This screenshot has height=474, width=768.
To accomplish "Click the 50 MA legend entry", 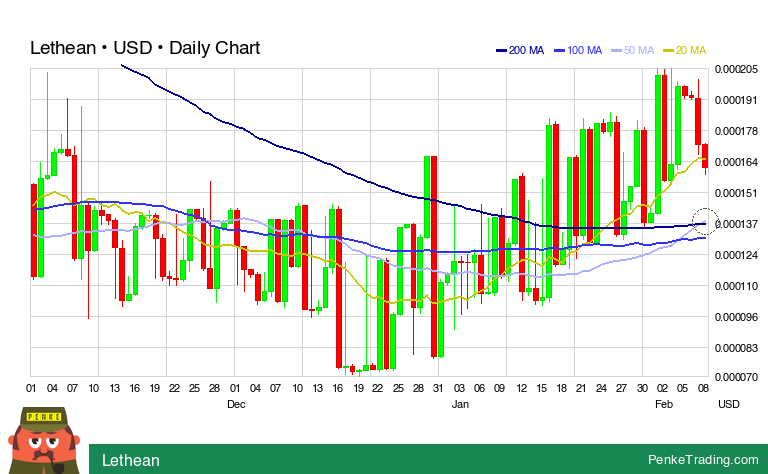I will (x=633, y=50).
